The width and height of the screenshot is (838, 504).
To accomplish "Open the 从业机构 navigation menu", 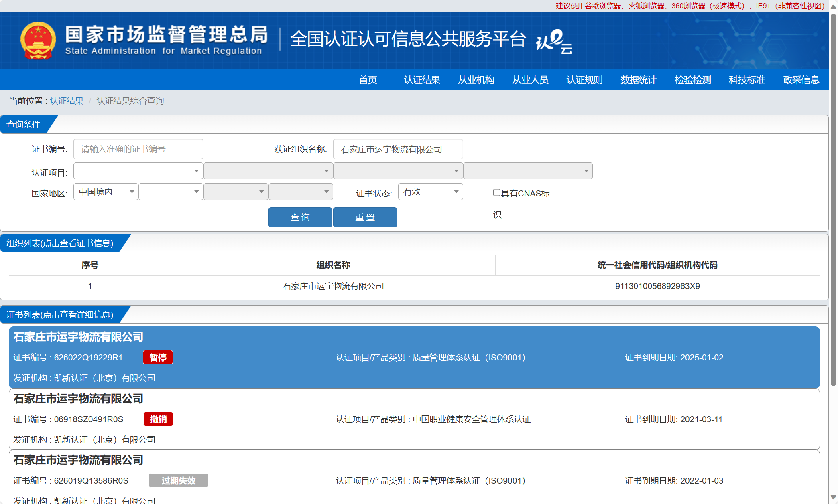I will click(476, 80).
